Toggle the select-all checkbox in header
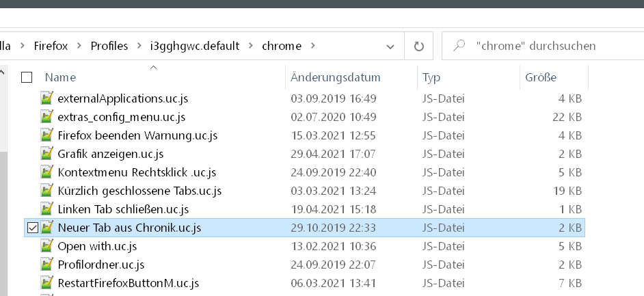The image size is (644, 296). tap(27, 77)
